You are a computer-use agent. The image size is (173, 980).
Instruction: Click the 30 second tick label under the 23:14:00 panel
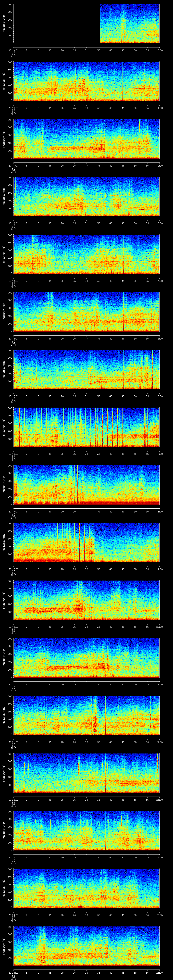point(86,339)
